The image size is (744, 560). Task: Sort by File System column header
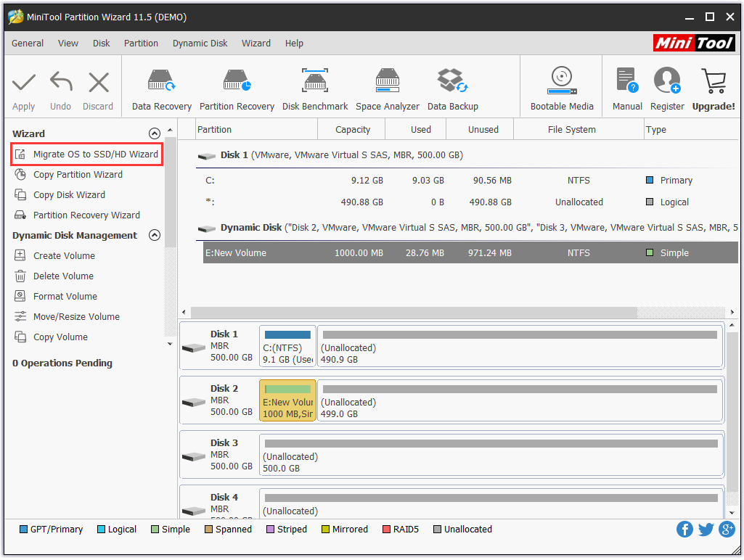click(579, 130)
